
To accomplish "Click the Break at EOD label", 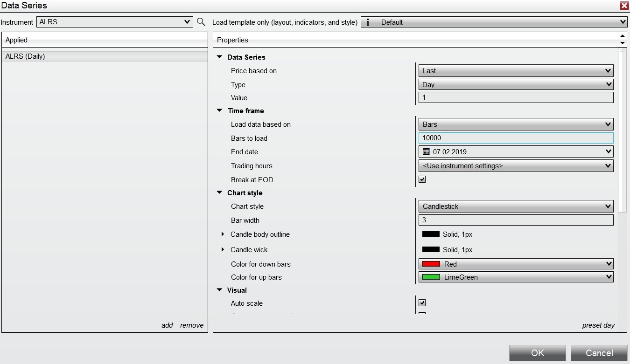I will 252,179.
